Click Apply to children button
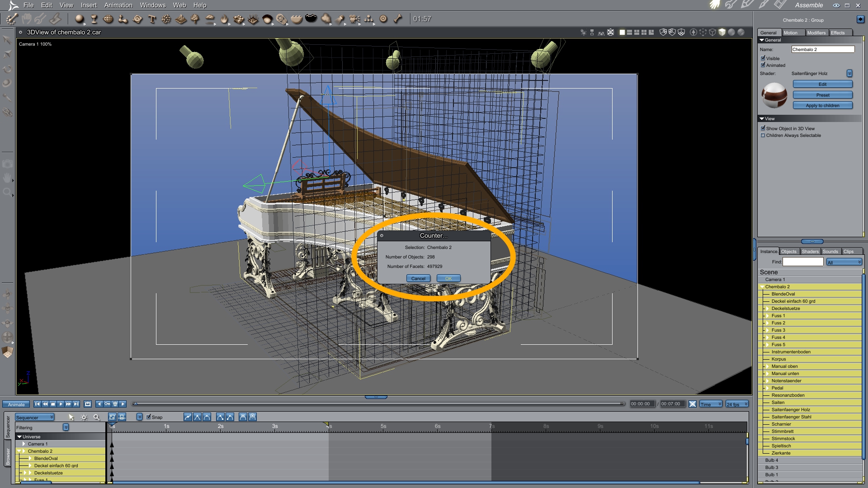 click(822, 105)
